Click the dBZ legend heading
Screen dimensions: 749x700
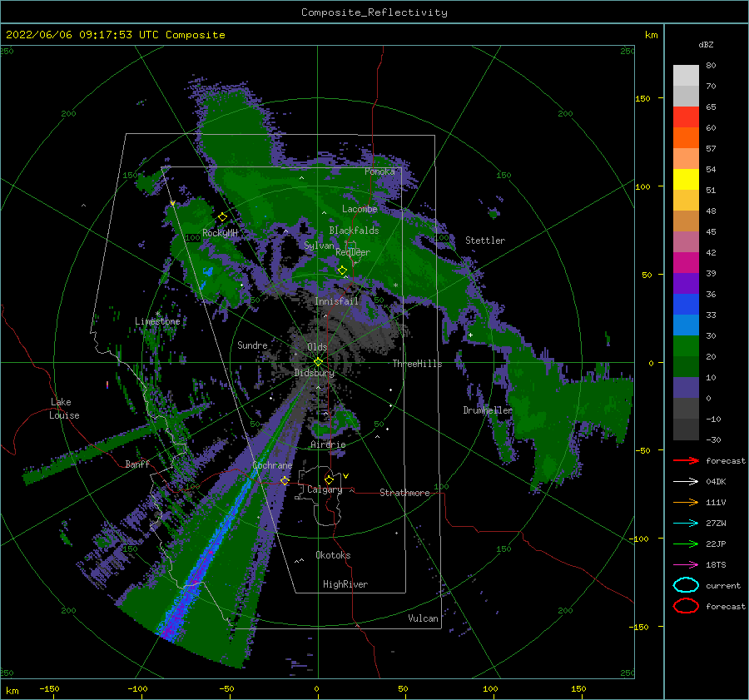706,45
